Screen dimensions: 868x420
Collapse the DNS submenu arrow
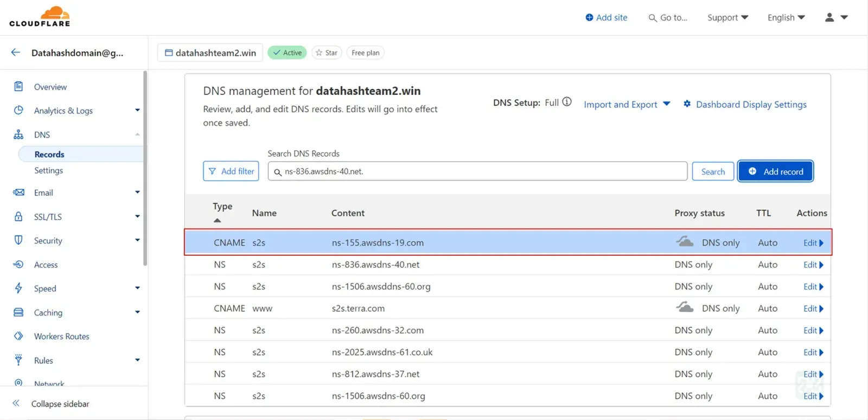pyautogui.click(x=137, y=134)
